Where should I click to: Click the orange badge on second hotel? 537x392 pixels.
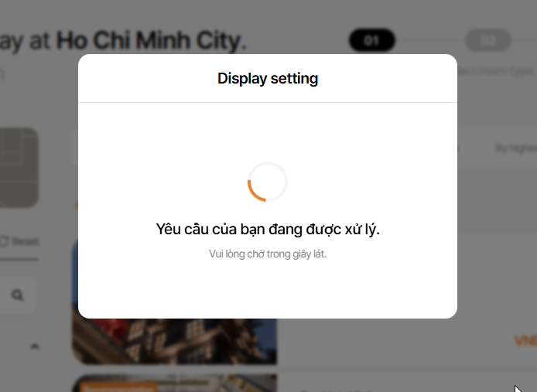[x=116, y=387]
